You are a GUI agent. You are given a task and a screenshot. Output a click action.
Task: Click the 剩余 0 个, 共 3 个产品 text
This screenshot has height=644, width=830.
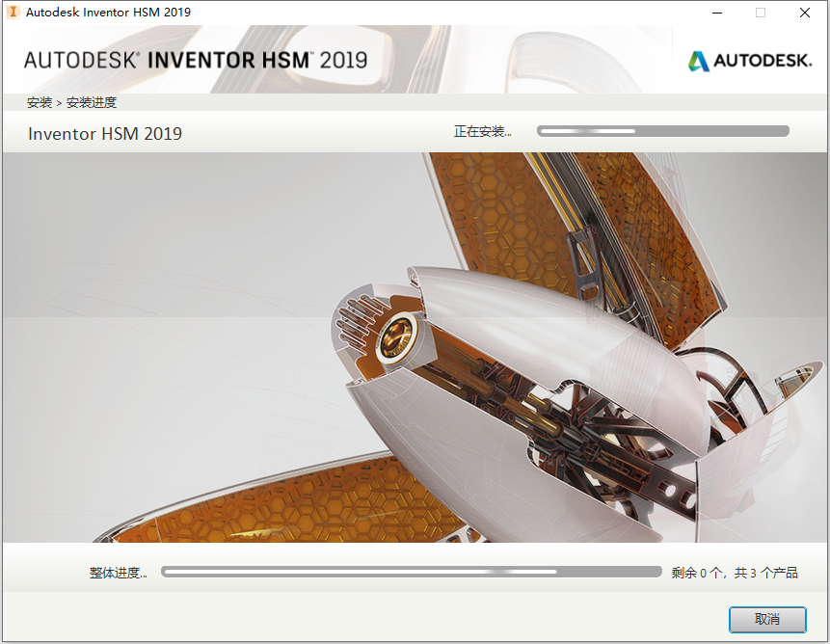735,573
